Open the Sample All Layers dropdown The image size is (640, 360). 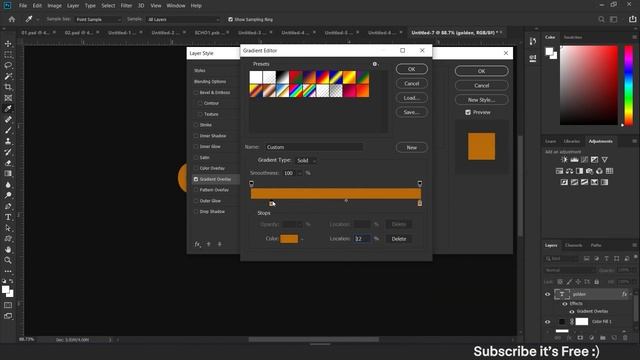[183, 20]
